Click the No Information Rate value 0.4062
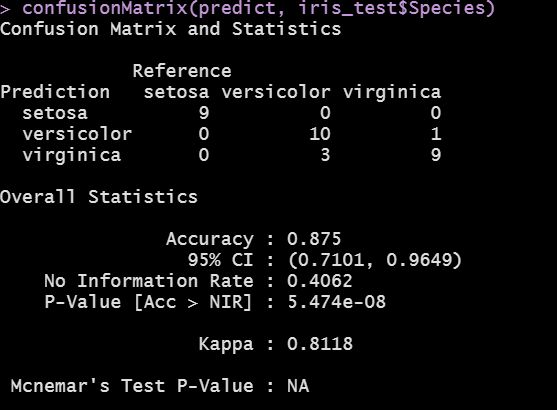557x410 pixels. coord(320,281)
